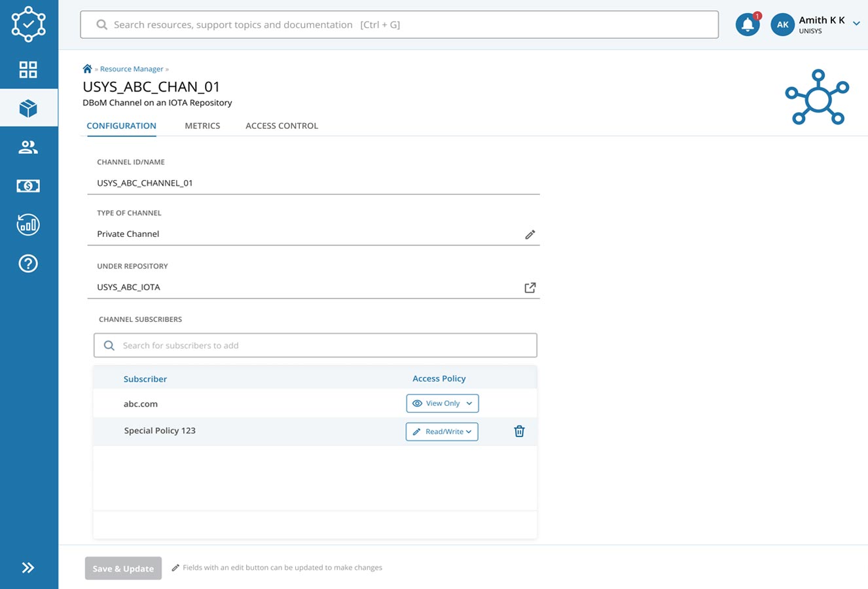Edit the Type of Channel field
Viewport: 868px width, 589px height.
(530, 234)
